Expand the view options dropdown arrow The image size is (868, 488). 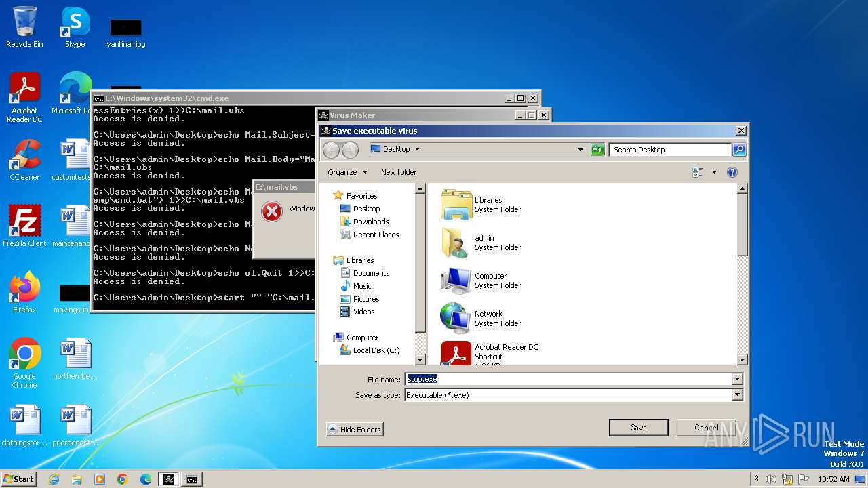714,172
